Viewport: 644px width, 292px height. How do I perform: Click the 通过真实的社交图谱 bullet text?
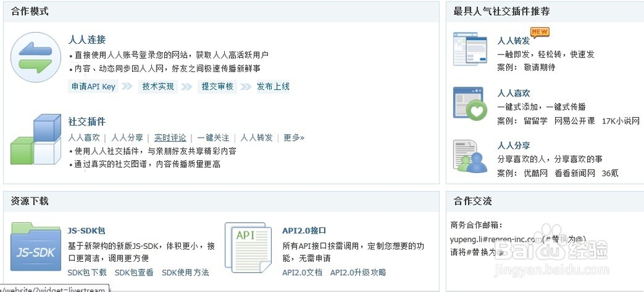147,165
